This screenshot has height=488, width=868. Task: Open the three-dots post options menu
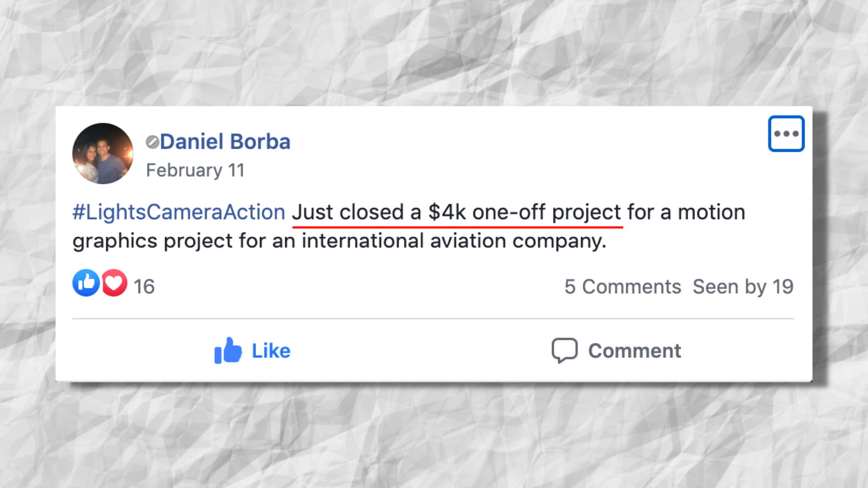click(786, 134)
